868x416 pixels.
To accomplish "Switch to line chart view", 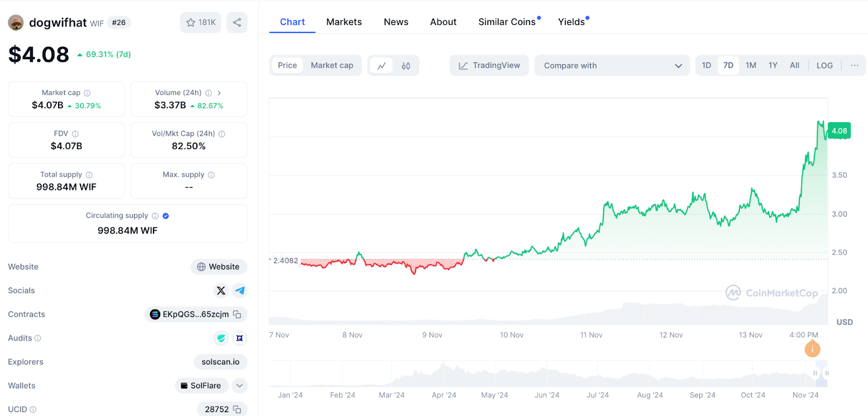I will (x=381, y=66).
